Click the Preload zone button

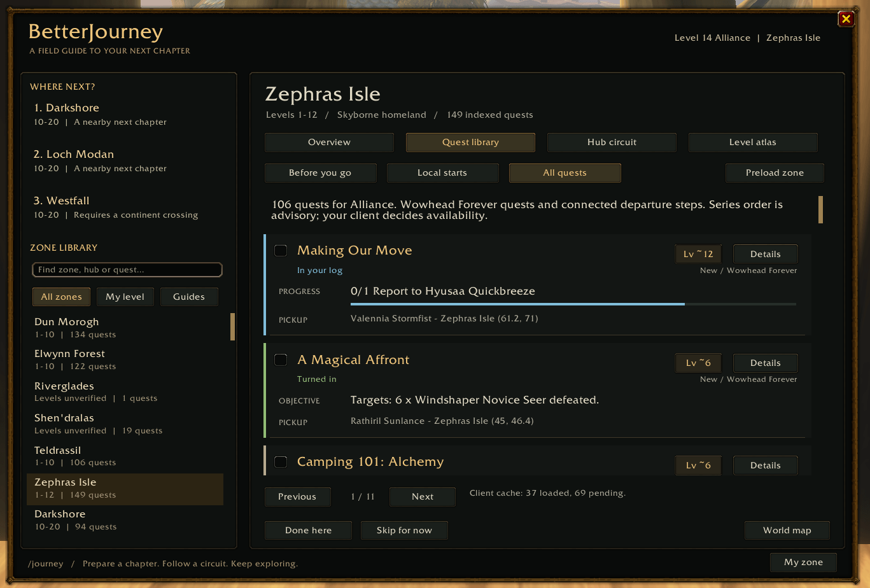click(x=775, y=173)
